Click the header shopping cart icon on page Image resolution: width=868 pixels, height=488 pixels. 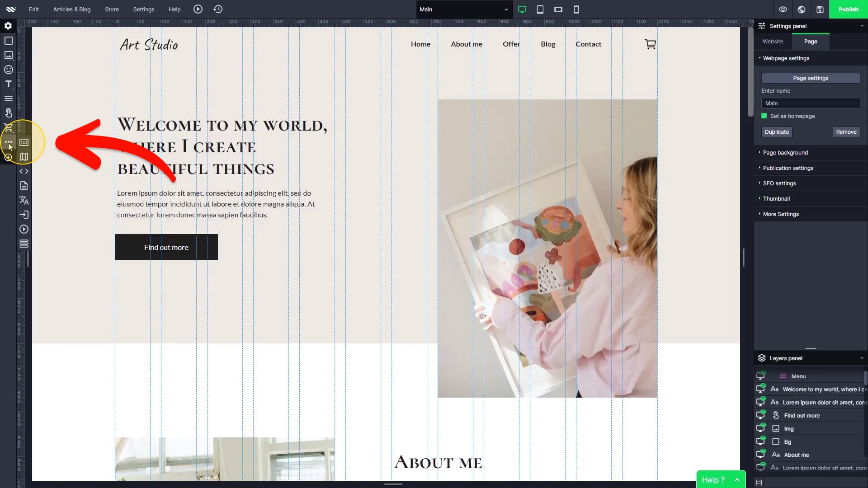pos(650,44)
